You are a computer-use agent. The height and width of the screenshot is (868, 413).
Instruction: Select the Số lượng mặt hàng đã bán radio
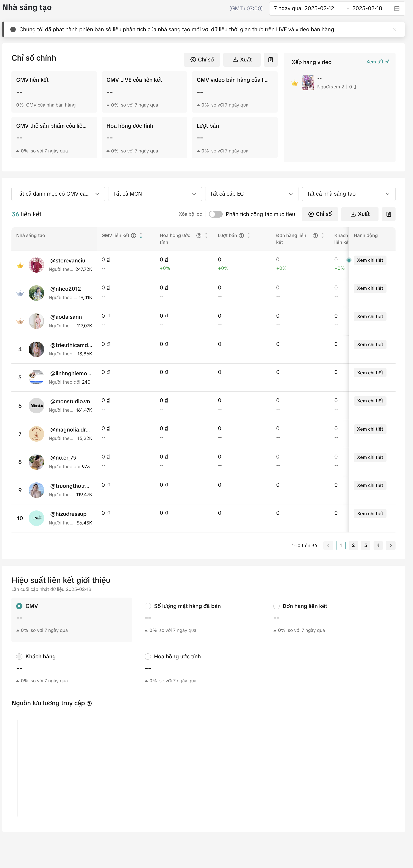pyautogui.click(x=148, y=606)
